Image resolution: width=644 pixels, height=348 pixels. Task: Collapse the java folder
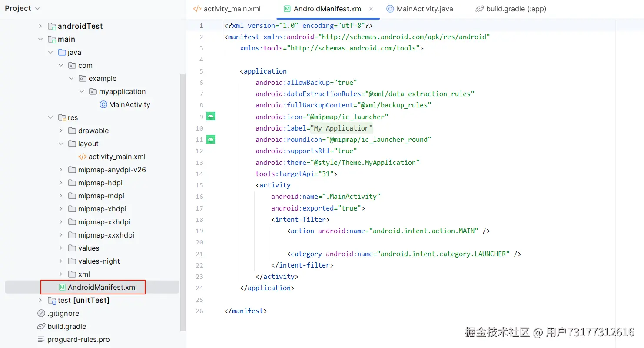pos(50,52)
